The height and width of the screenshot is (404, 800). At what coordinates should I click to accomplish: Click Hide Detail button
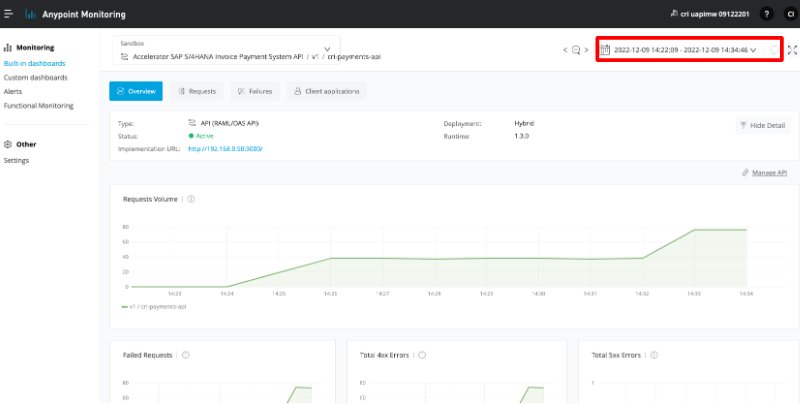click(x=763, y=125)
